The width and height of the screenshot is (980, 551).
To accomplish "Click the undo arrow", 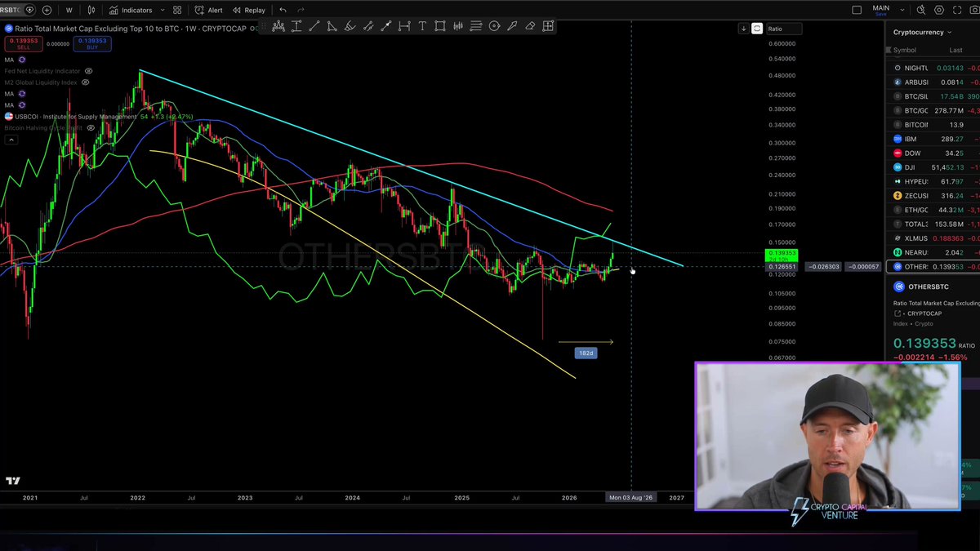I will click(283, 10).
